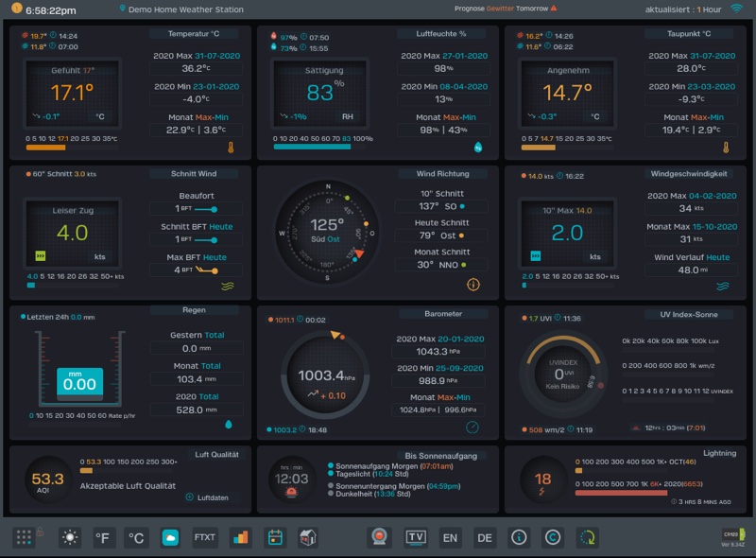Click the 'Prognose Gewitter Tomorrow' text
Viewport: 756px width, 558px height.
pyautogui.click(x=501, y=9)
